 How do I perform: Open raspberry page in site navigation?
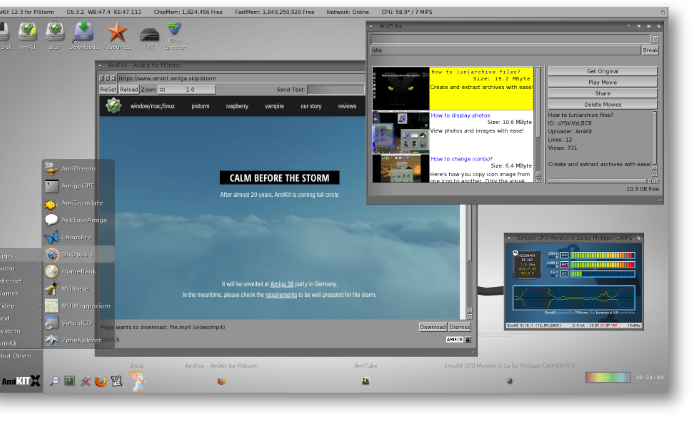[x=237, y=106]
